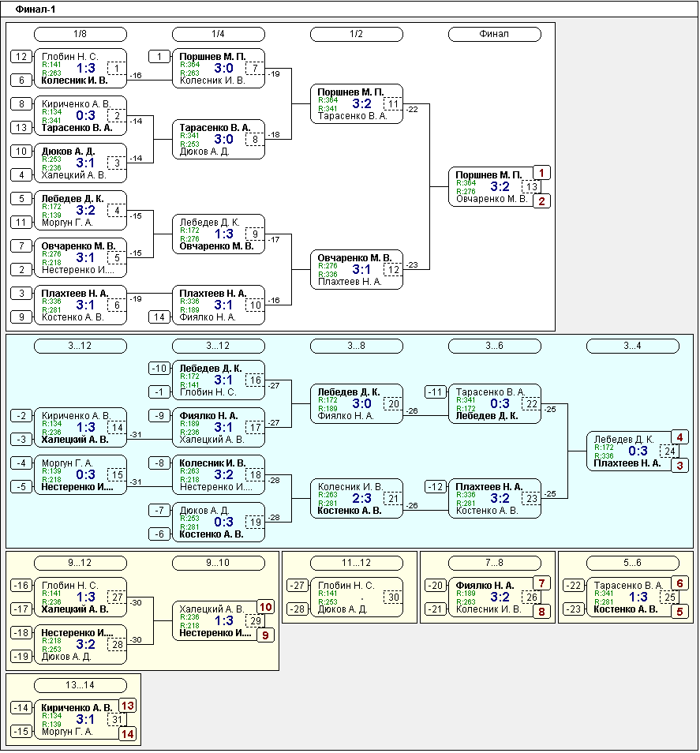Select match 8 Тарасенко vs Дюков
This screenshot has width=700, height=753.
[219, 139]
